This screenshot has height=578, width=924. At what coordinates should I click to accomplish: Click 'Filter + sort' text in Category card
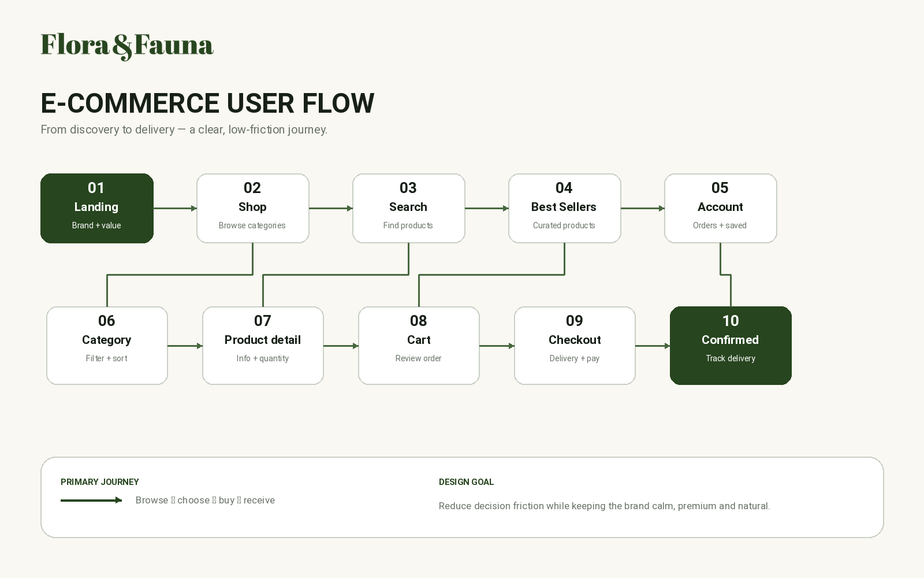[x=107, y=358]
